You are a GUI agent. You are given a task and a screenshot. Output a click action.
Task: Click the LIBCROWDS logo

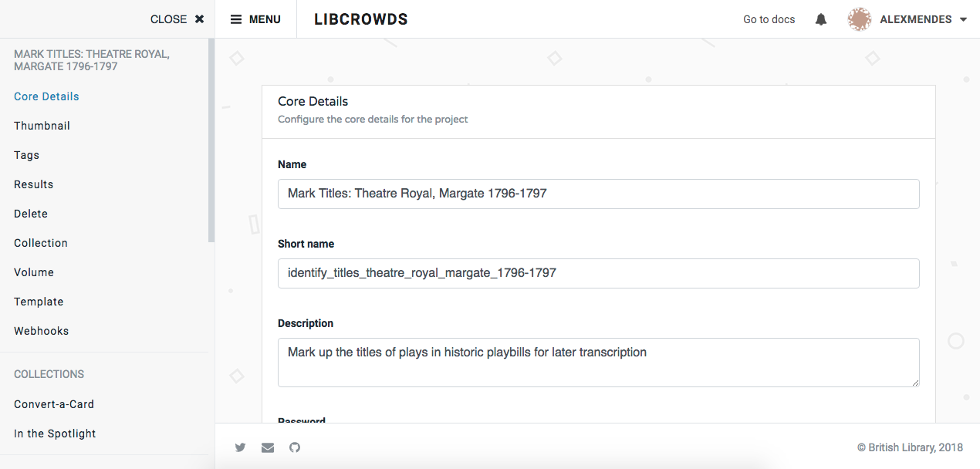[x=360, y=19]
